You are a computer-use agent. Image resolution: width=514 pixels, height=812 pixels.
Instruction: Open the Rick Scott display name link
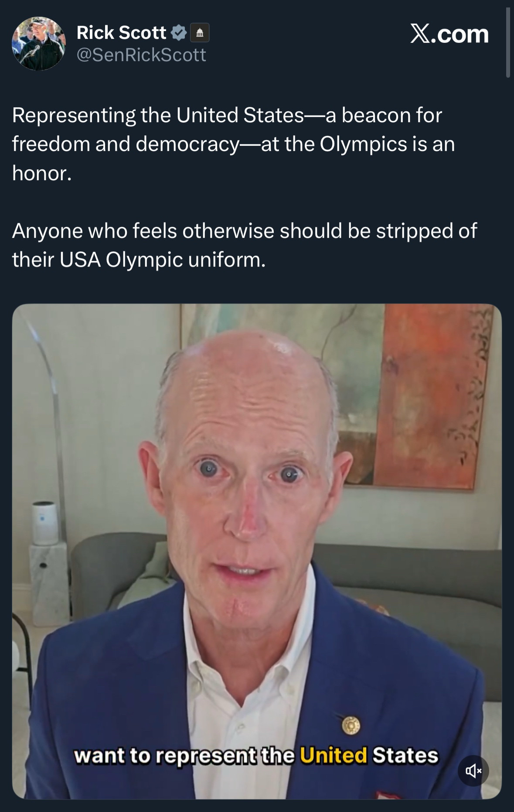[121, 33]
